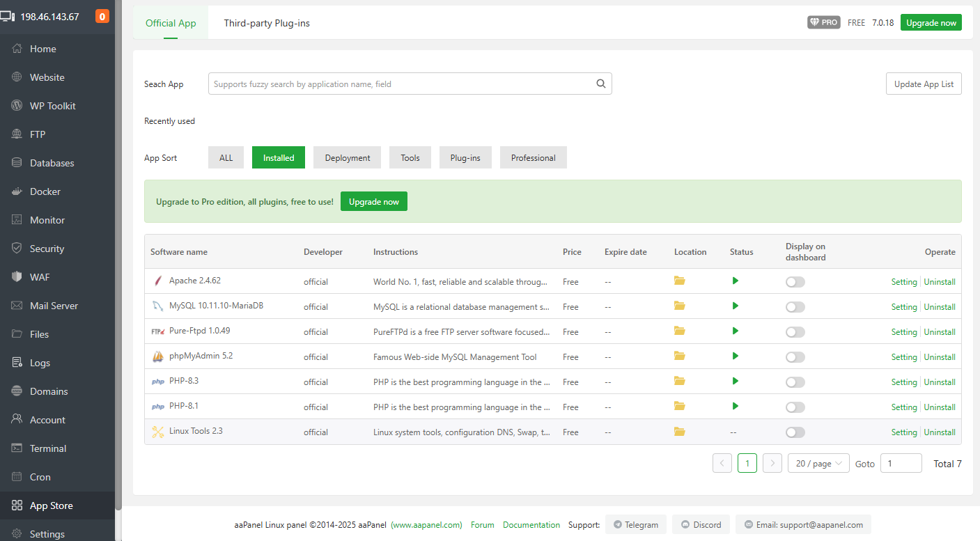Open Terminal in the sidebar
980x541 pixels.
[47, 448]
